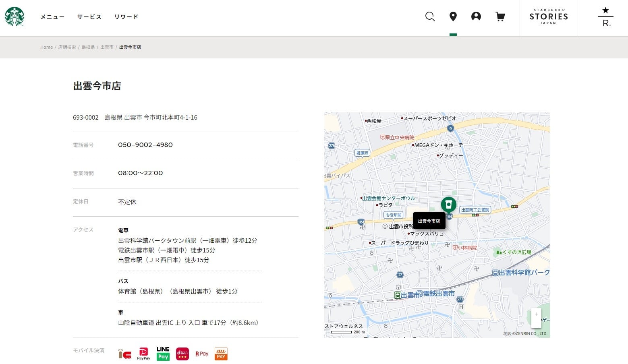This screenshot has width=628, height=364.
Task: Click the iD mobile payment icon
Action: point(124,354)
